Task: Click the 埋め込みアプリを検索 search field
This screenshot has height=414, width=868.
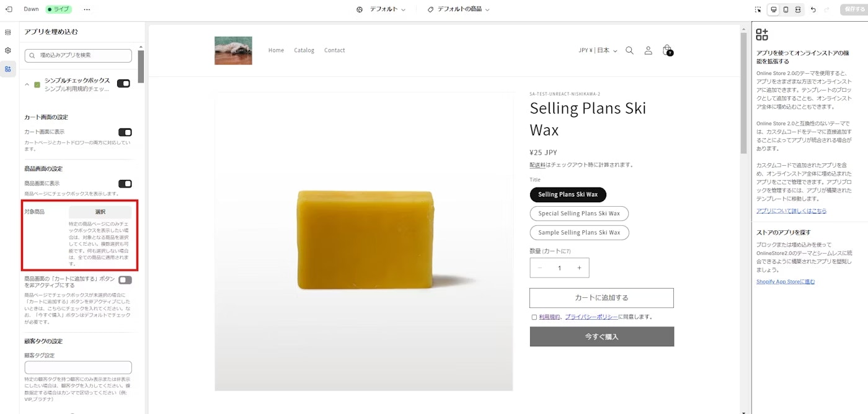Action: [78, 56]
